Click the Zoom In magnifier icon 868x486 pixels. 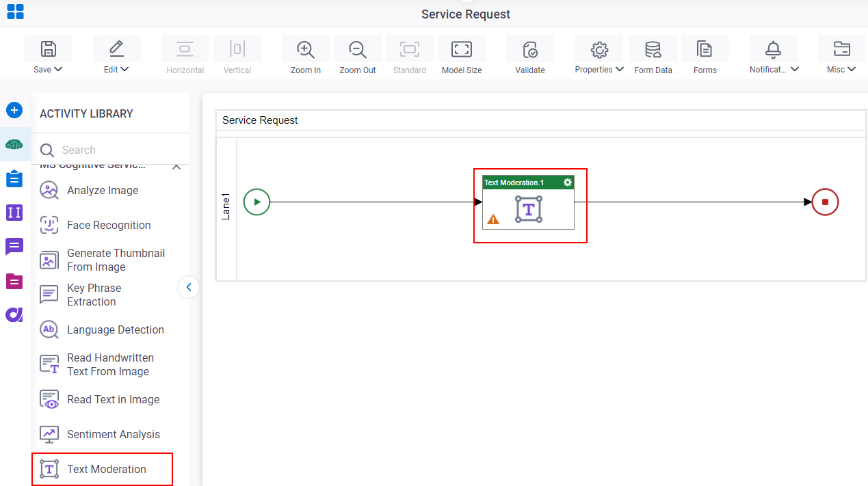(305, 49)
